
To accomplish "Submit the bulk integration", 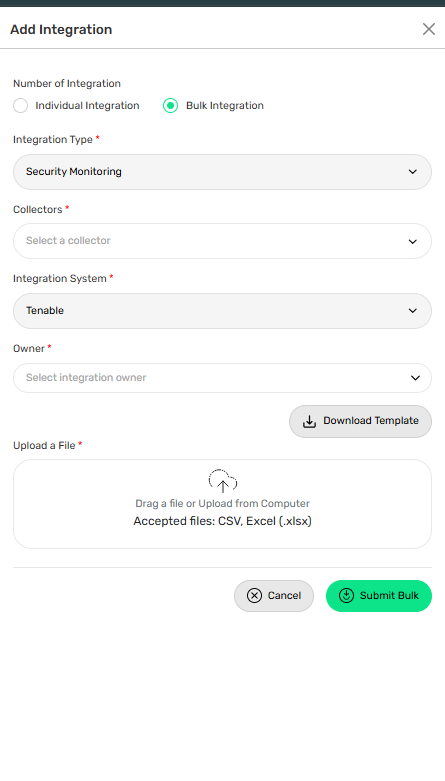I will 379,596.
